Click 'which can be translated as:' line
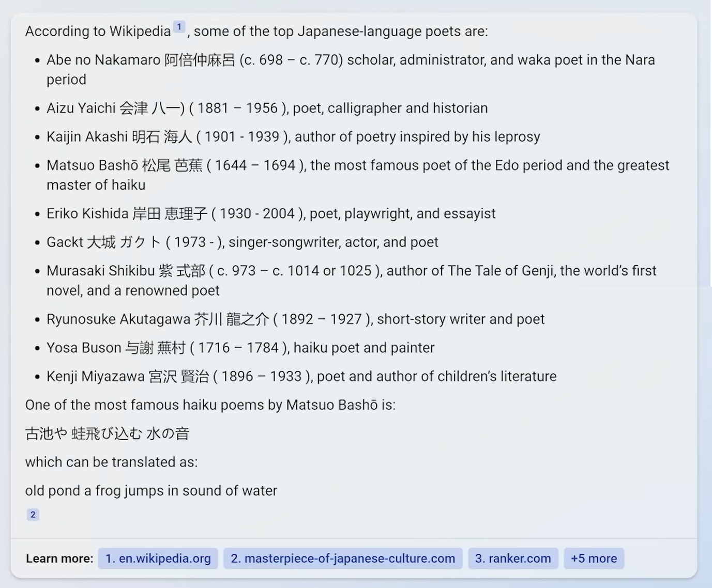The width and height of the screenshot is (712, 588). [x=111, y=462]
